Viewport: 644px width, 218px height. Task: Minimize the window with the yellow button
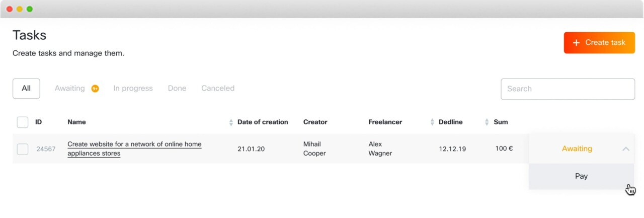20,9
